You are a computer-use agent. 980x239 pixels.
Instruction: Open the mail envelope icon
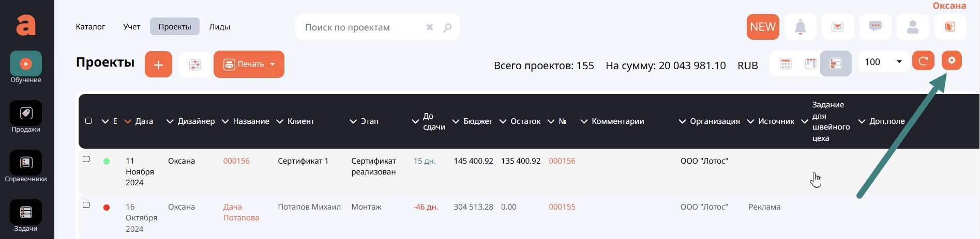(x=837, y=27)
